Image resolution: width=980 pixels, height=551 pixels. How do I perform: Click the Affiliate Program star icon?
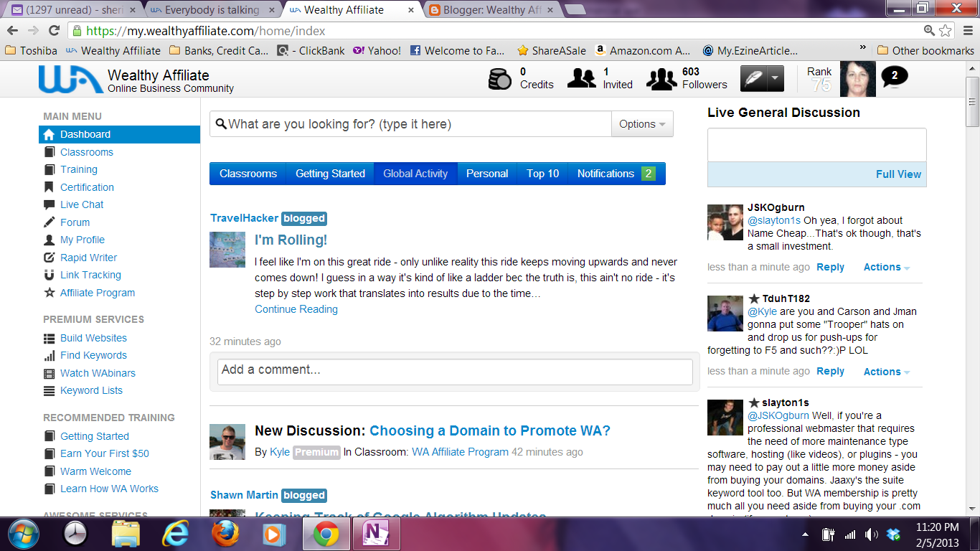pyautogui.click(x=49, y=293)
